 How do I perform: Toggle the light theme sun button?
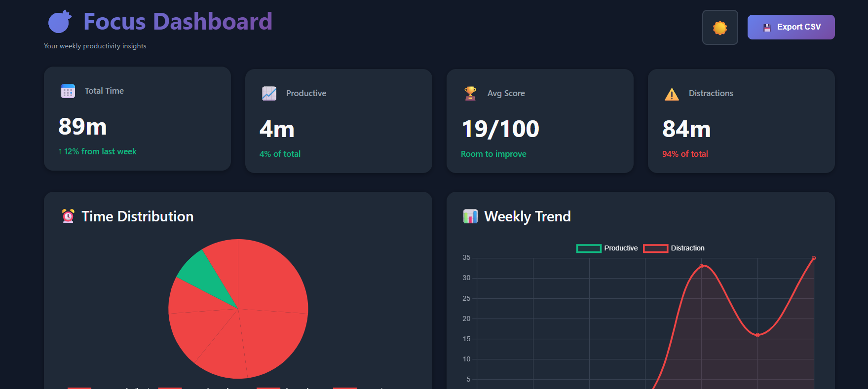pyautogui.click(x=720, y=27)
